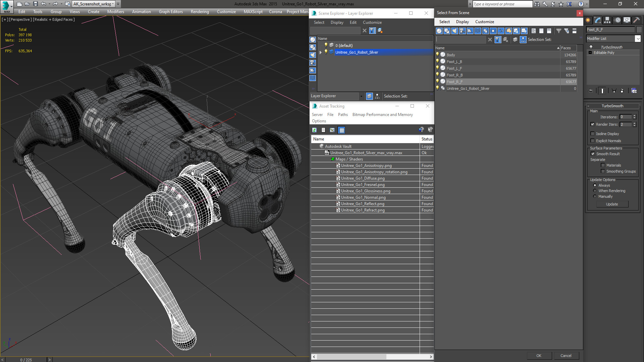Click the Table View icon in Asset Tracking

341,130
